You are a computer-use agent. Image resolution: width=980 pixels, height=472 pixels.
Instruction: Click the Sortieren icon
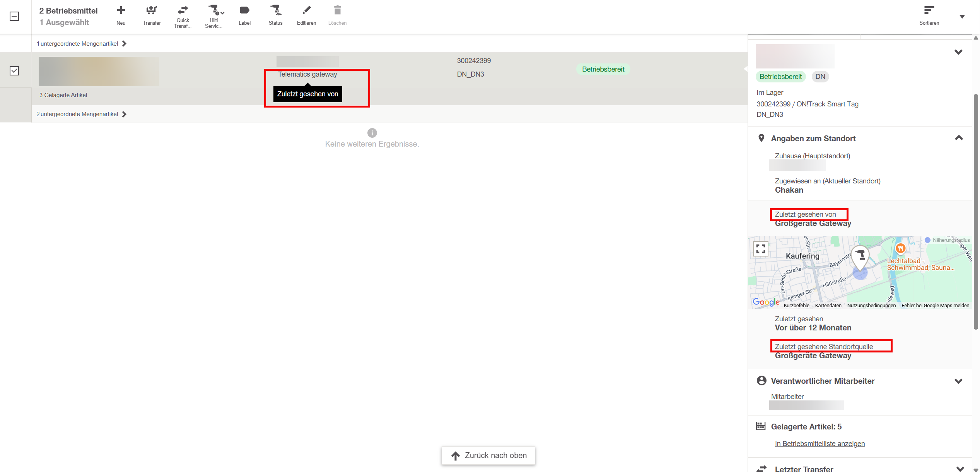(929, 10)
